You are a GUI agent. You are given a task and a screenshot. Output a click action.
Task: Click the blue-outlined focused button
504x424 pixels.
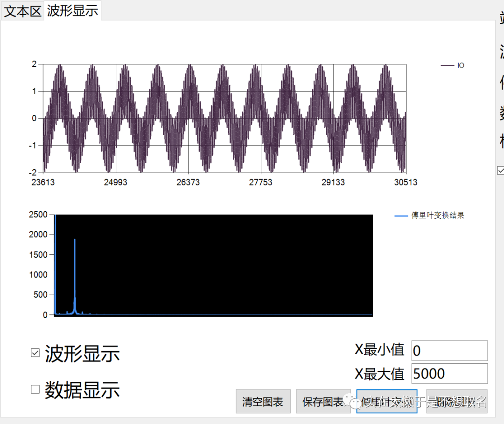[386, 402]
